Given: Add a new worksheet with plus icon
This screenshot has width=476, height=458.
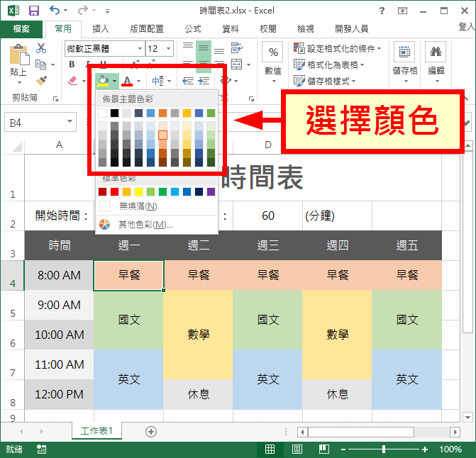Looking at the screenshot, I should [x=151, y=431].
